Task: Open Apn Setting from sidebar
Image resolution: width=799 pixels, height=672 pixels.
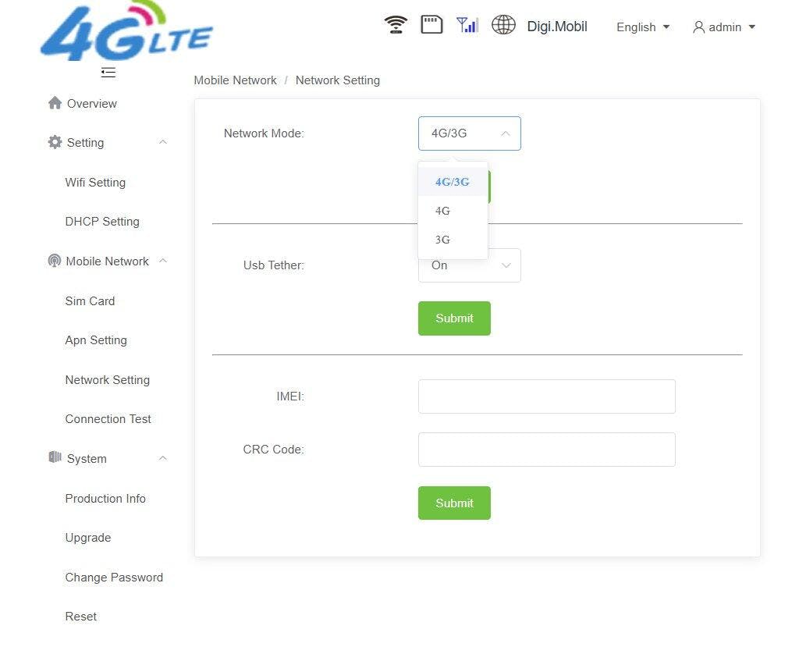Action: click(x=96, y=340)
